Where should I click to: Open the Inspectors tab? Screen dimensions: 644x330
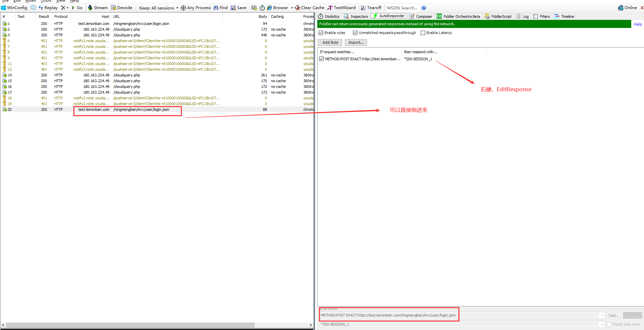(x=356, y=16)
